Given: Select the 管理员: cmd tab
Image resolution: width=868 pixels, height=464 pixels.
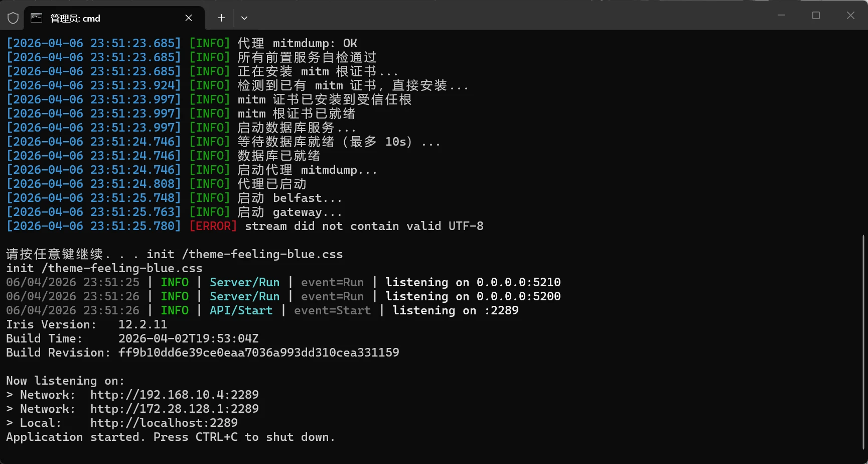Looking at the screenshot, I should 100,18.
